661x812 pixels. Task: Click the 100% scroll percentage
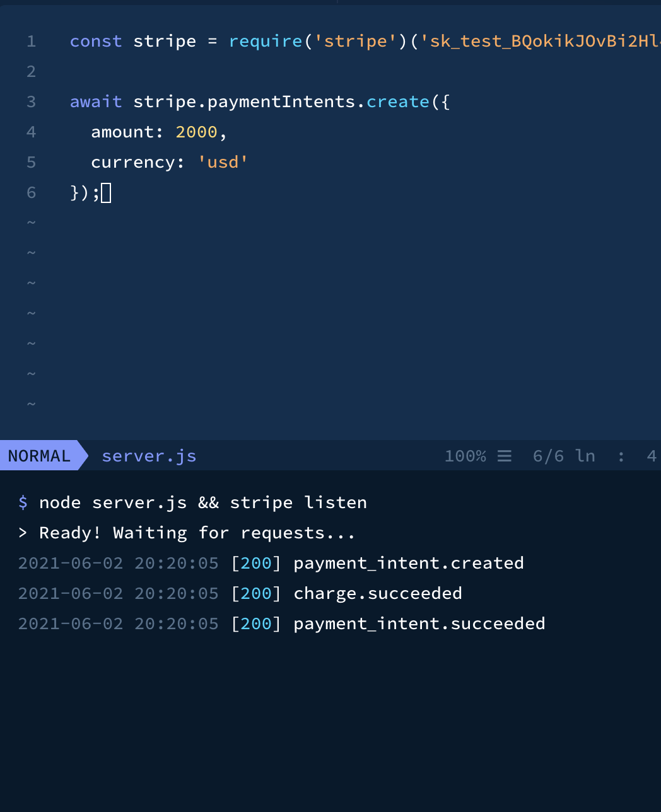[465, 456]
